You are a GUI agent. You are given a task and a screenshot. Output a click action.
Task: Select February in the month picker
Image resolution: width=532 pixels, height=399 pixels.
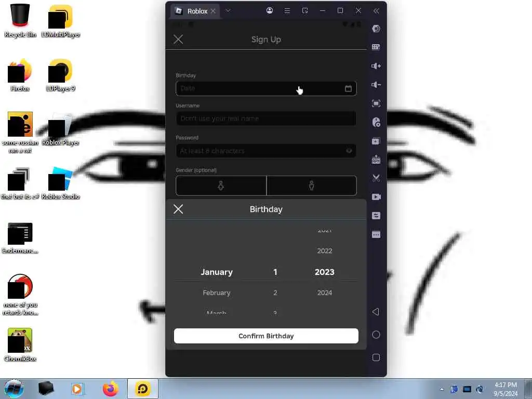[217, 293]
